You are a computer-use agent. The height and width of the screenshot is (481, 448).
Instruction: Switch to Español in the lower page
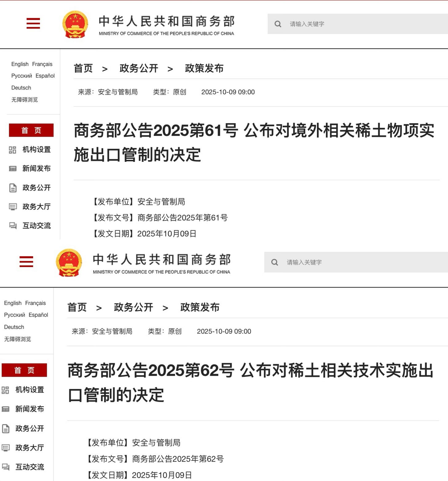coord(38,315)
